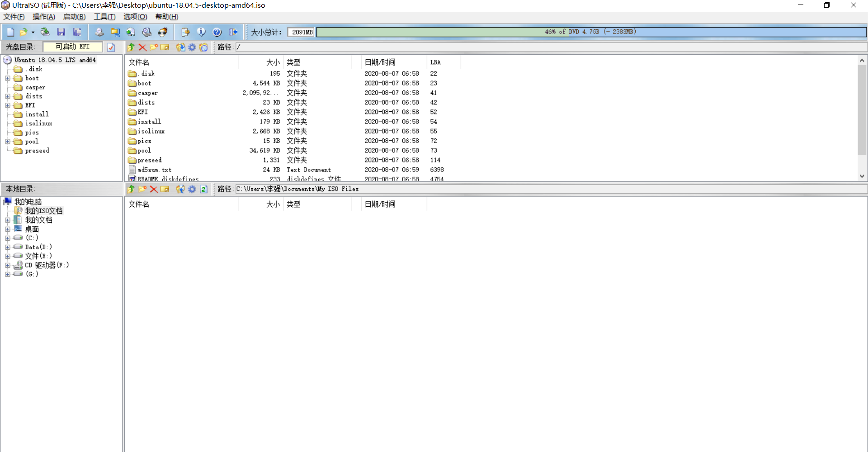Sort by 大小 column in disc list
Screen dimensions: 868x452
(261, 62)
